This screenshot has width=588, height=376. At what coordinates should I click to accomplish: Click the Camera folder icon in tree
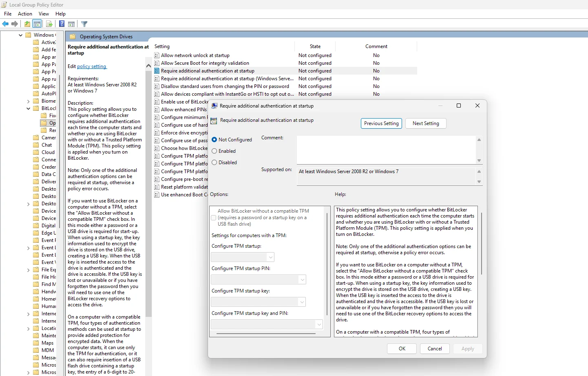point(36,138)
